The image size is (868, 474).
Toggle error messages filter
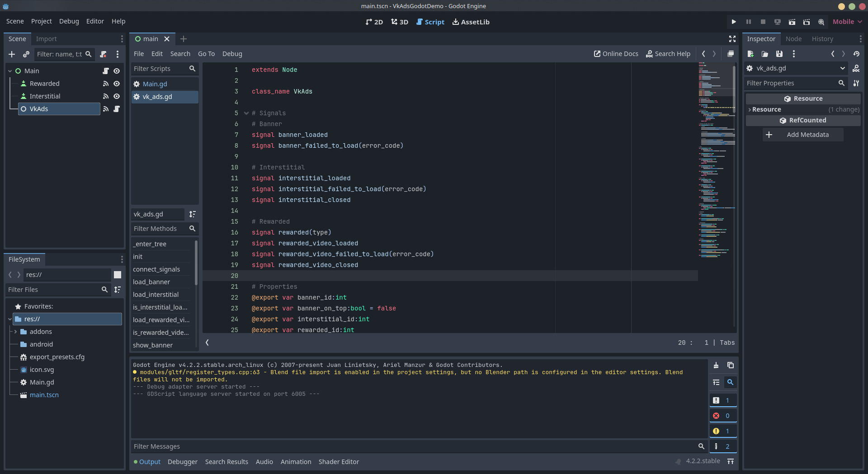(x=723, y=416)
